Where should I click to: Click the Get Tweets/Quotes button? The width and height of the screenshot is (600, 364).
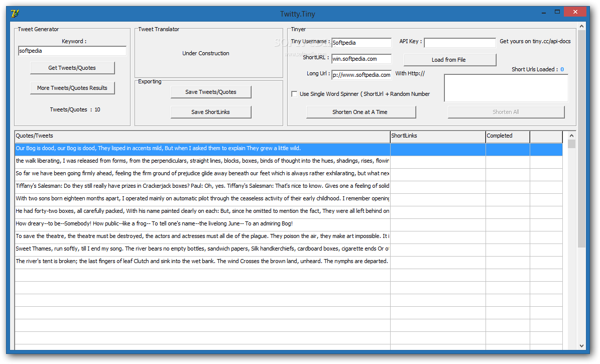click(x=72, y=68)
